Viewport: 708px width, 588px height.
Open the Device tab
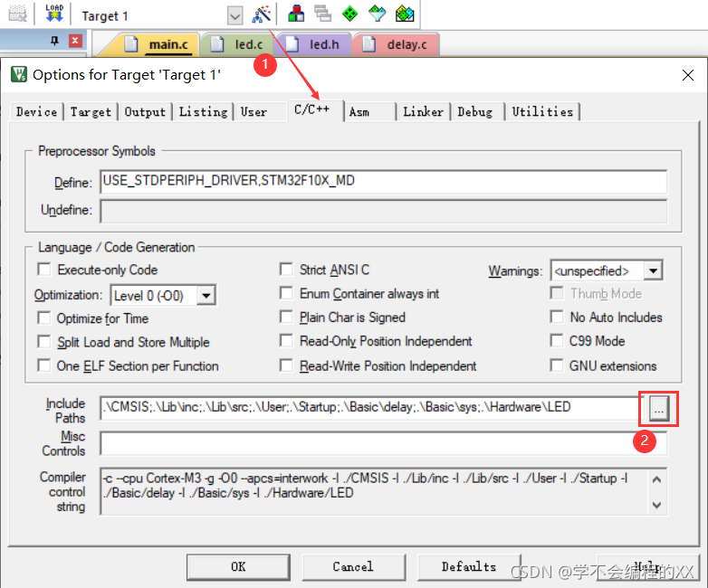pyautogui.click(x=36, y=111)
